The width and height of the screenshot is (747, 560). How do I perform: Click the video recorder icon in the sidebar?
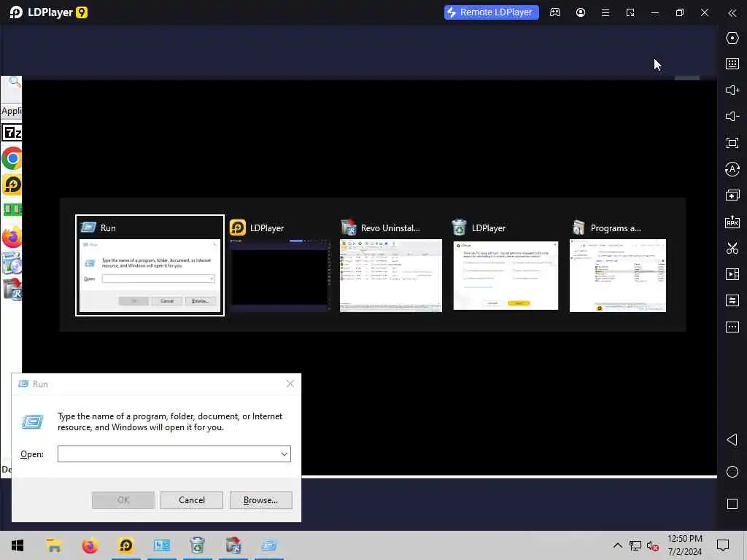pyautogui.click(x=732, y=274)
